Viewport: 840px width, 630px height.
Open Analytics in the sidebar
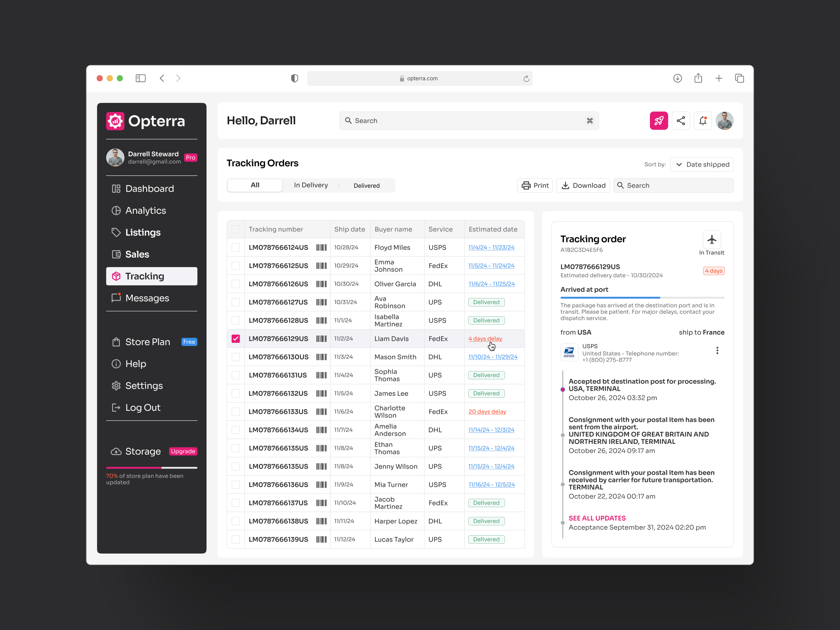click(x=145, y=210)
